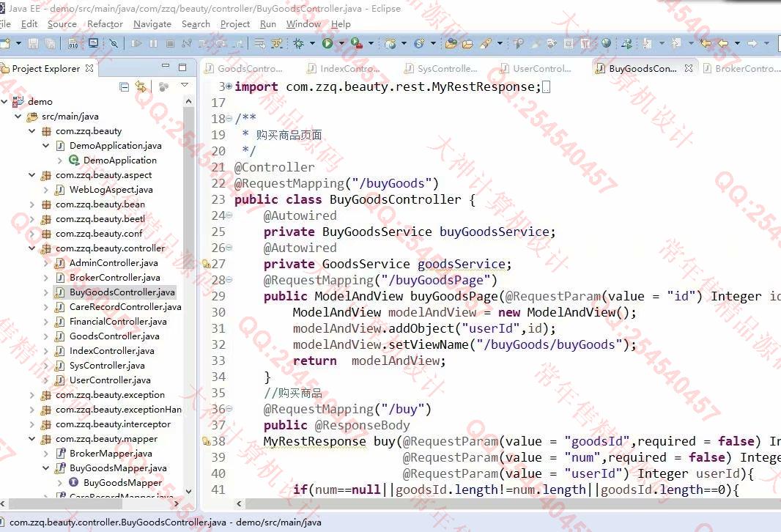
Task: Click the binary 010 toolbar icon
Action: 73,44
